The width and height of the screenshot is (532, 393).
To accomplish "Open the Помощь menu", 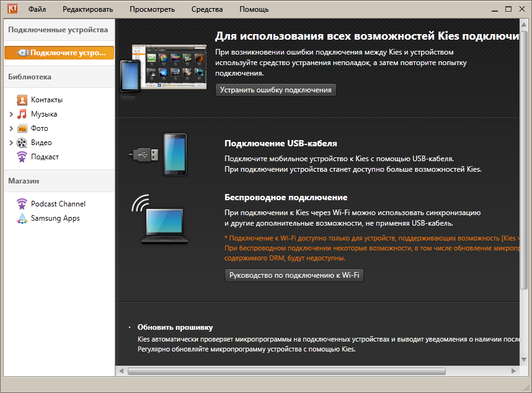I will [254, 9].
